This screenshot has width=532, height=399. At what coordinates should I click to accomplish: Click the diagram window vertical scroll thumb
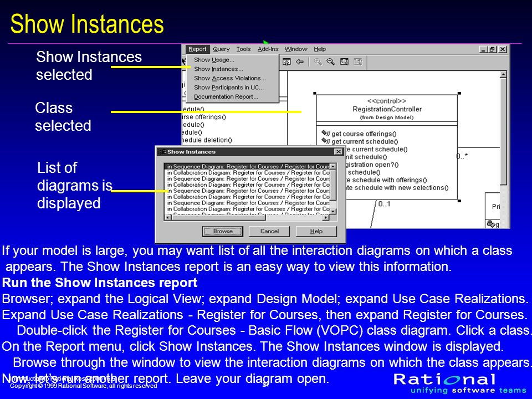504,131
